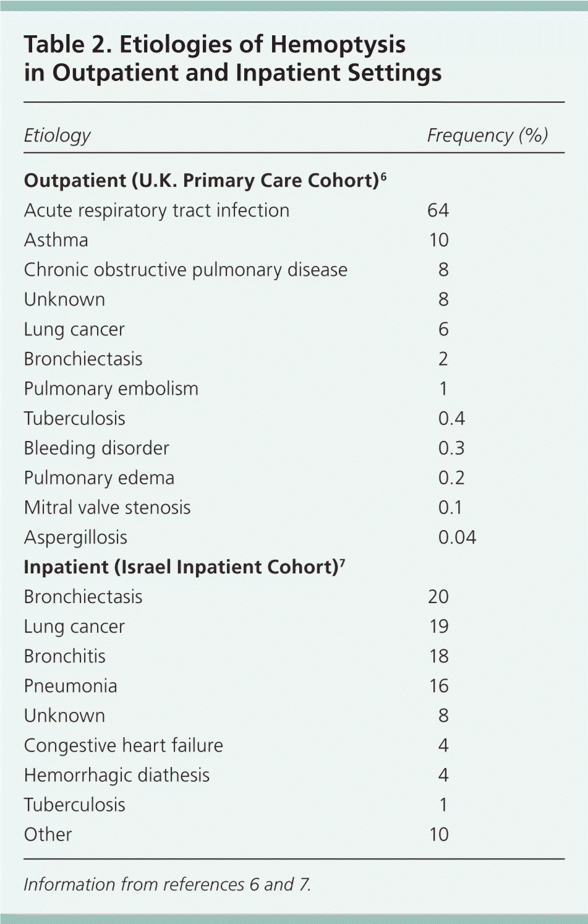The height and width of the screenshot is (924, 588).
Task: Click the references 6 and 7 footnote
Action: (x=167, y=884)
